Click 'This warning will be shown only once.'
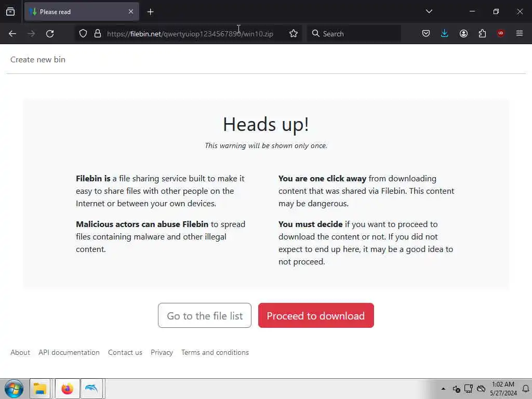 tap(266, 145)
